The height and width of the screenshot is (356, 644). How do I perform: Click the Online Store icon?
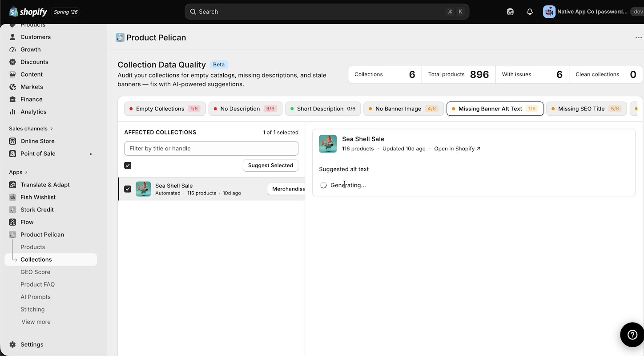point(12,141)
